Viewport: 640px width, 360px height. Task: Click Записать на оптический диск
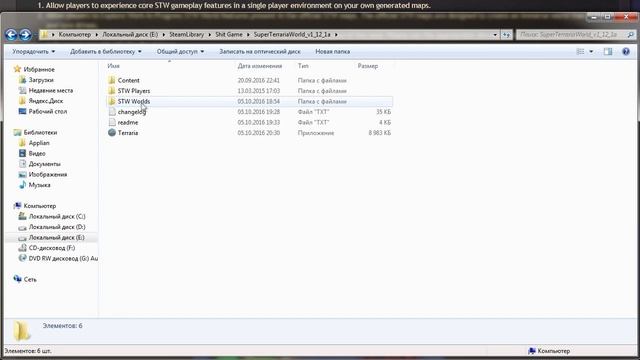pyautogui.click(x=260, y=51)
